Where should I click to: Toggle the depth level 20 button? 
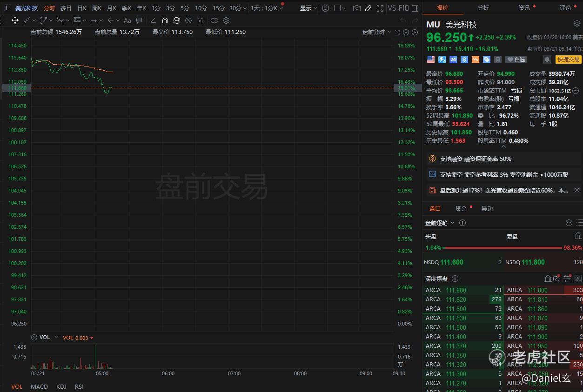578,279
